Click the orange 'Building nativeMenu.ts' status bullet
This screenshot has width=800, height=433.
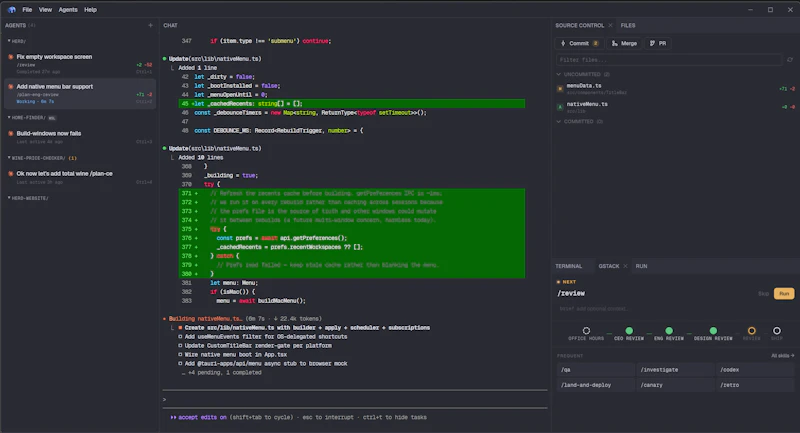[164, 319]
